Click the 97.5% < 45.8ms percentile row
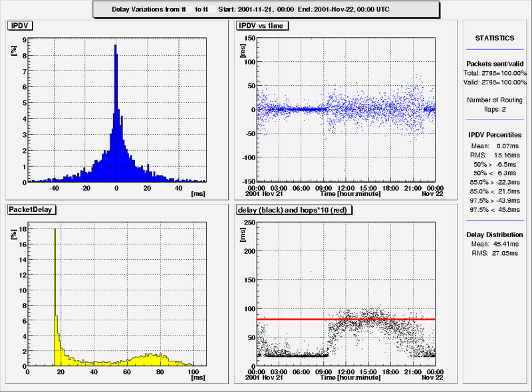The image size is (532, 392). 494,209
